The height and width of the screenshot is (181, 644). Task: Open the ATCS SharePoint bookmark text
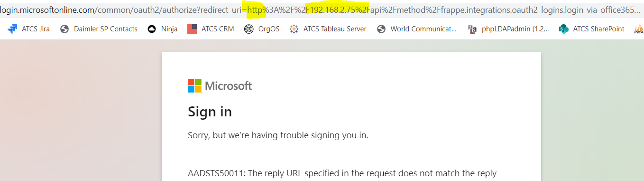(599, 29)
